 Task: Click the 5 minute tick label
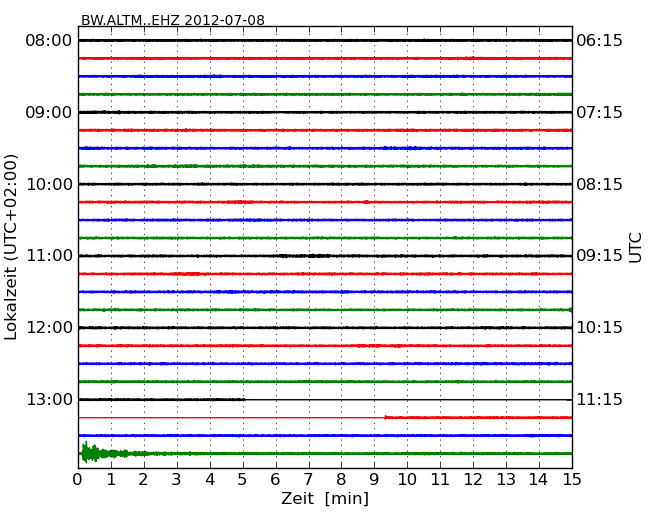[243, 480]
